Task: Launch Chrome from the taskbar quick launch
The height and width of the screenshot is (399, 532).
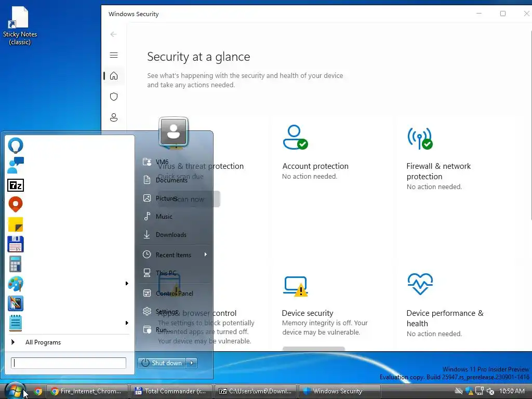Action: tap(38, 391)
